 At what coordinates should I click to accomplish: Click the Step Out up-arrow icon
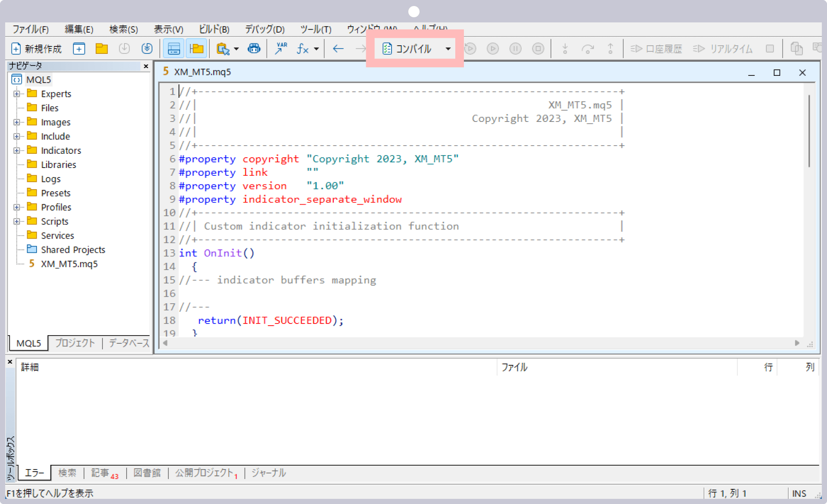click(x=610, y=49)
